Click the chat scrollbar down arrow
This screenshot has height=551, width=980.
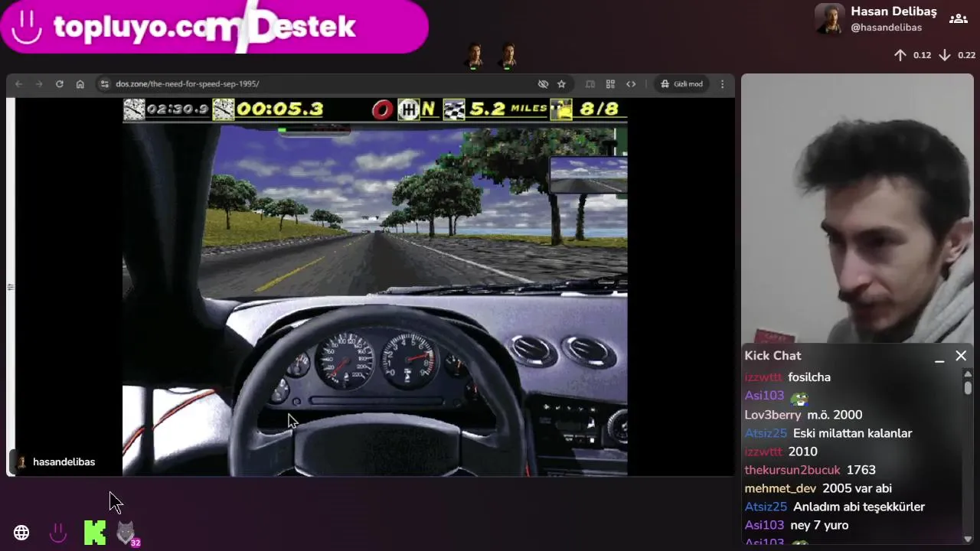point(968,540)
